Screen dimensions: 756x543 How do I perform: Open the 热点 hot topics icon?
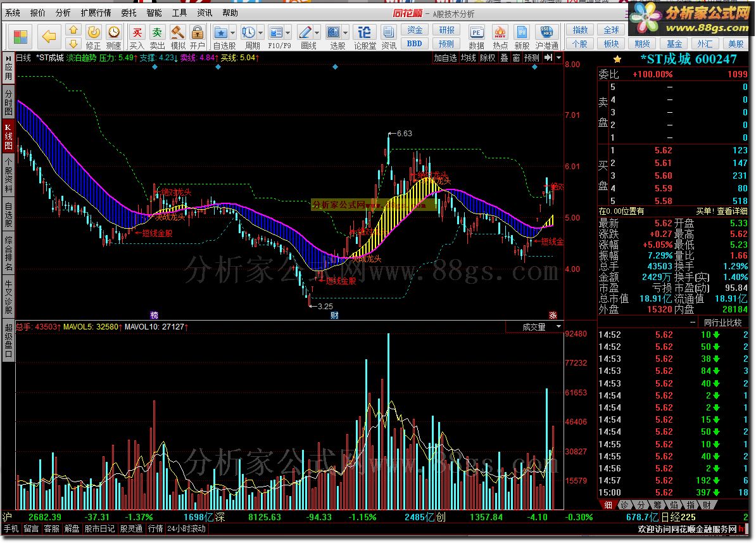click(x=500, y=37)
